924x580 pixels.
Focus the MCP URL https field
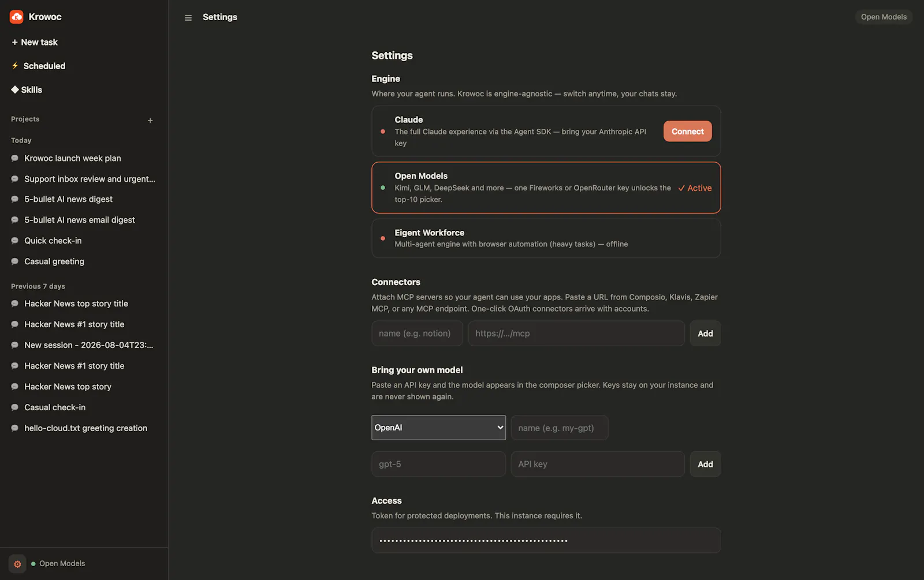point(576,334)
